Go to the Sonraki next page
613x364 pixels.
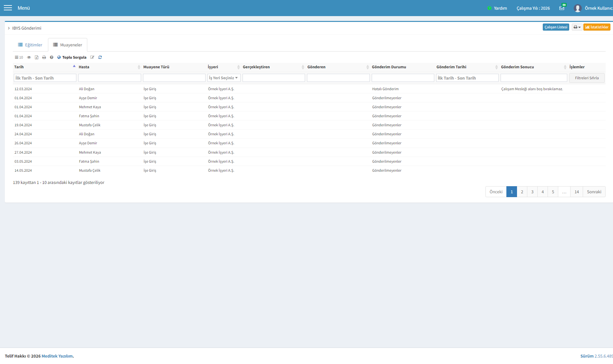[x=594, y=192]
